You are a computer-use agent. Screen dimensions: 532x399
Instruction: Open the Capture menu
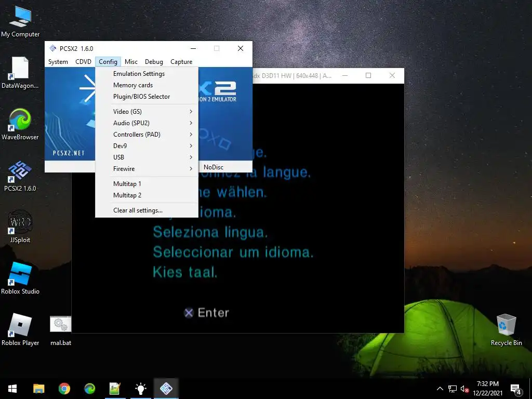click(x=181, y=62)
